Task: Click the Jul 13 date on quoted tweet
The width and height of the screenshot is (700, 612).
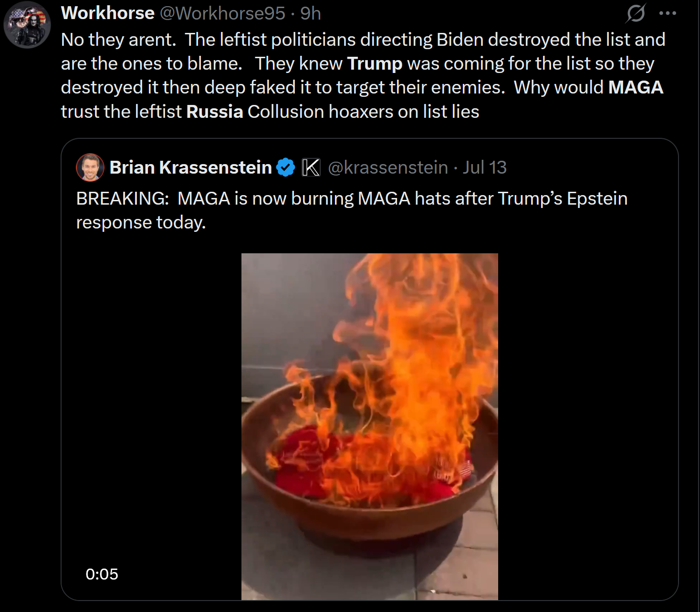Action: (485, 167)
